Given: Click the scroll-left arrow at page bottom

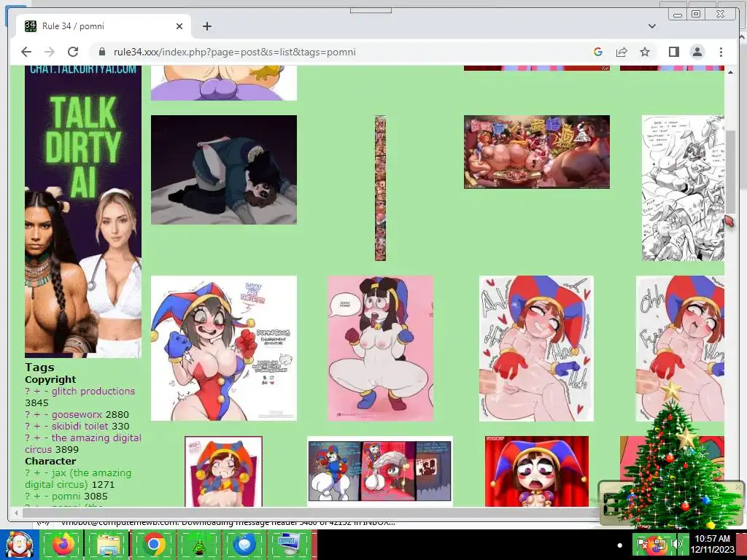Looking at the screenshot, I should pyautogui.click(x=16, y=513).
